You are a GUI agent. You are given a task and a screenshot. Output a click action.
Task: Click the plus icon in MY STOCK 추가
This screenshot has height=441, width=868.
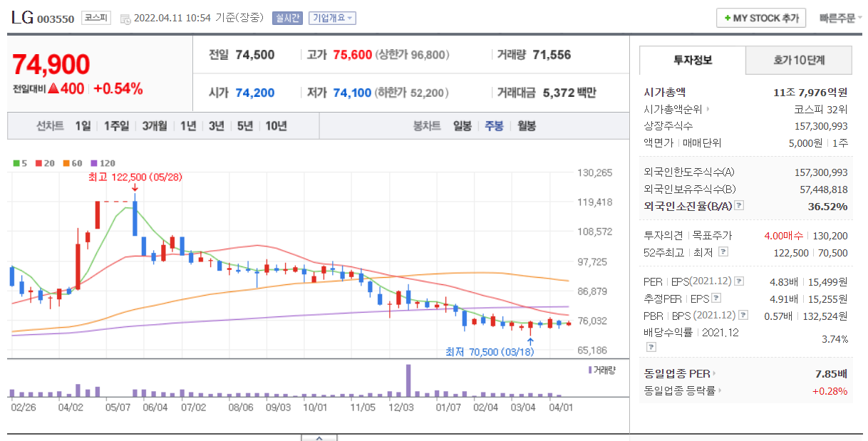pyautogui.click(x=727, y=19)
